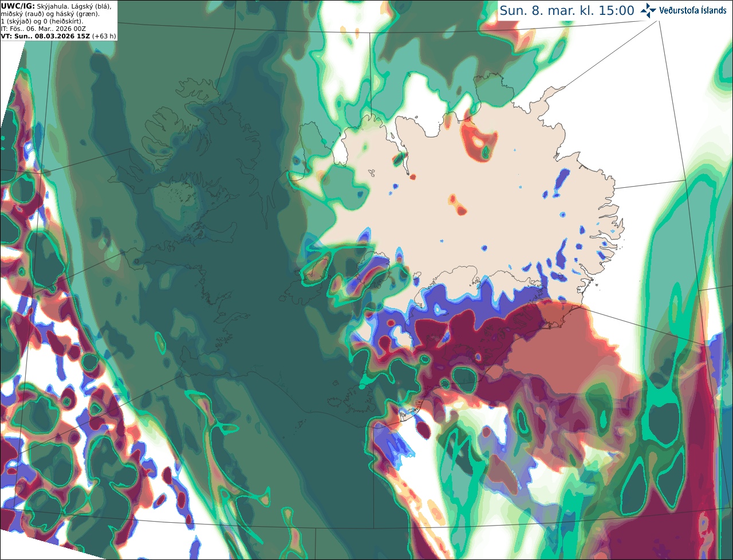Image resolution: width=733 pixels, height=560 pixels.
Task: Click the 'IT: Fös.. 06. Mar.. 2026 00Z' line
Action: (x=44, y=29)
